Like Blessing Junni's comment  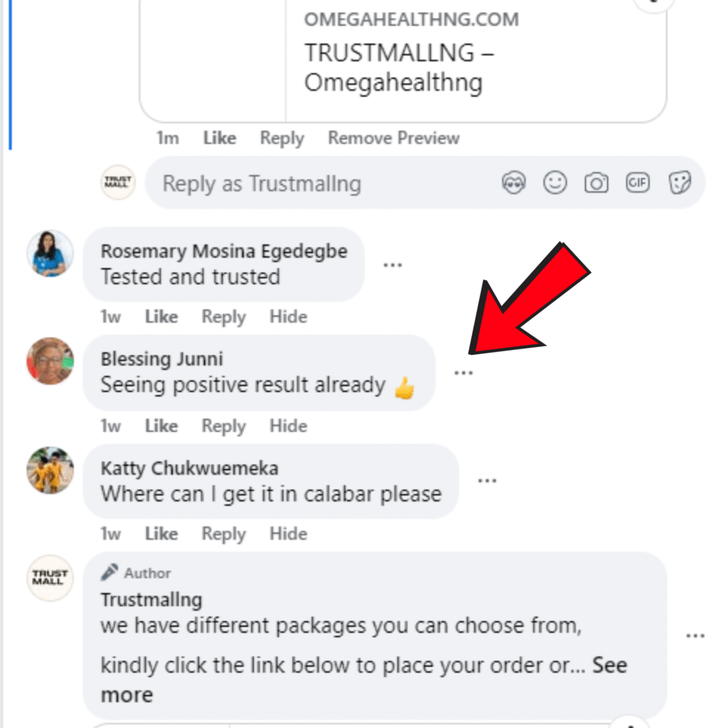click(161, 426)
